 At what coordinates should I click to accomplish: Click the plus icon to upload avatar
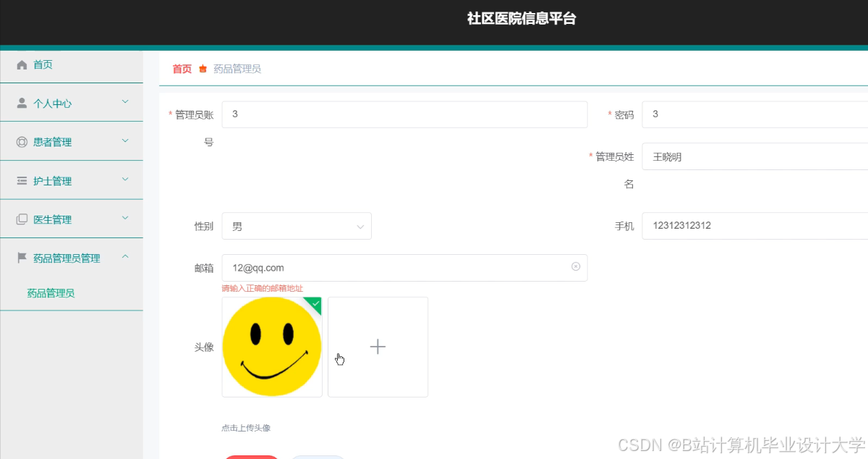(378, 347)
